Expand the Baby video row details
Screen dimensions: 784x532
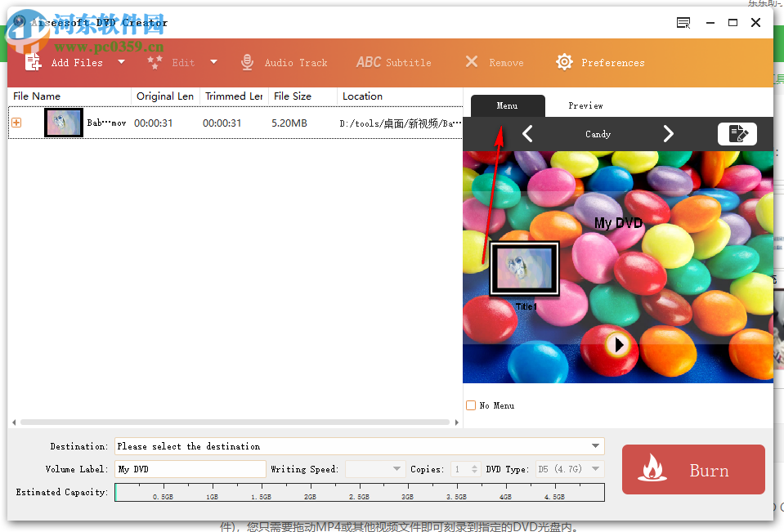click(16, 123)
